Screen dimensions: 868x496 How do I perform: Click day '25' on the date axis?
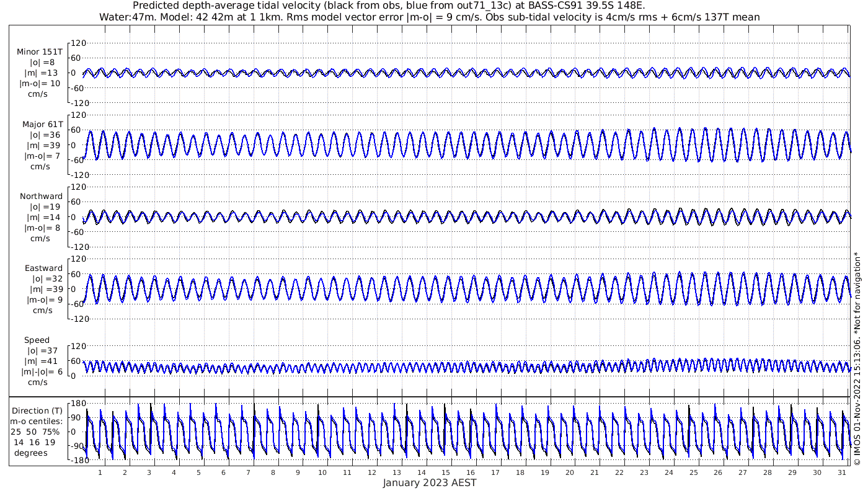point(693,472)
